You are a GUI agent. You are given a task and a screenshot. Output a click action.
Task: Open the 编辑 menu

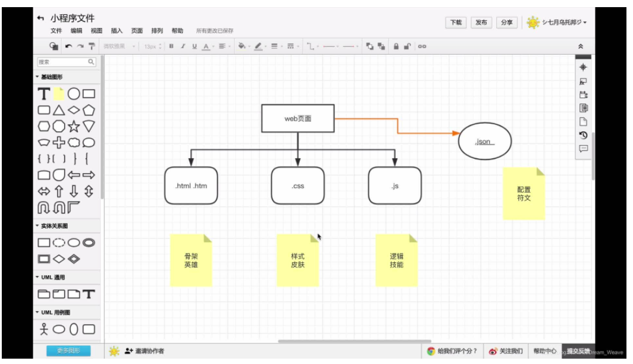[x=76, y=31]
